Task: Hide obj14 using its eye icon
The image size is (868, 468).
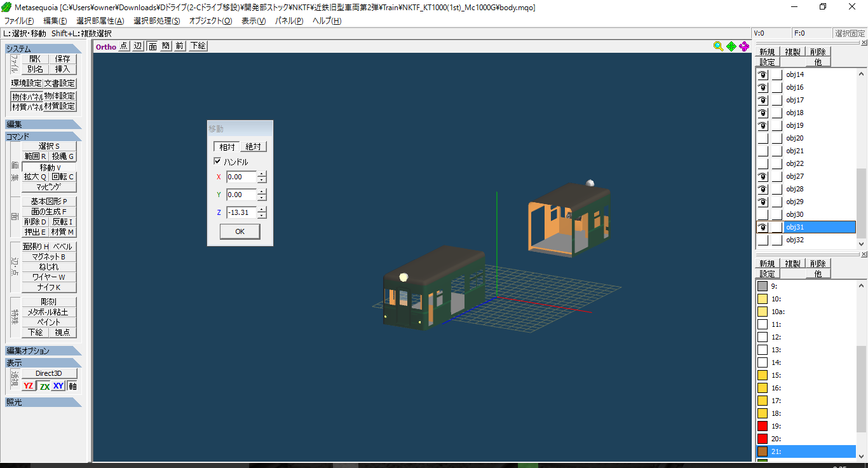Action: [x=763, y=74]
